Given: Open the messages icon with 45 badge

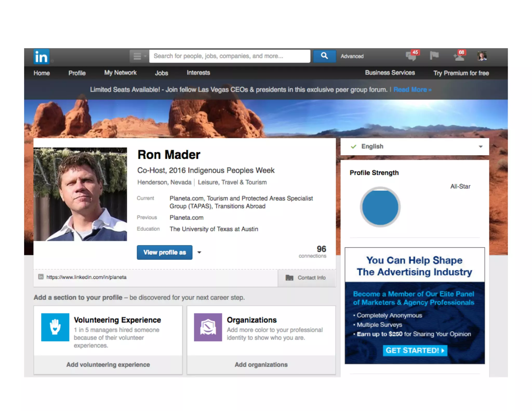Looking at the screenshot, I should tap(411, 56).
